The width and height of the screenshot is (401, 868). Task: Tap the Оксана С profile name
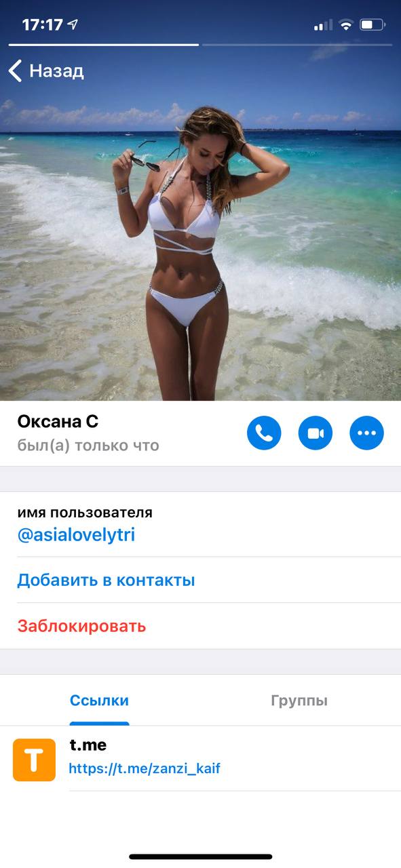[x=58, y=422]
